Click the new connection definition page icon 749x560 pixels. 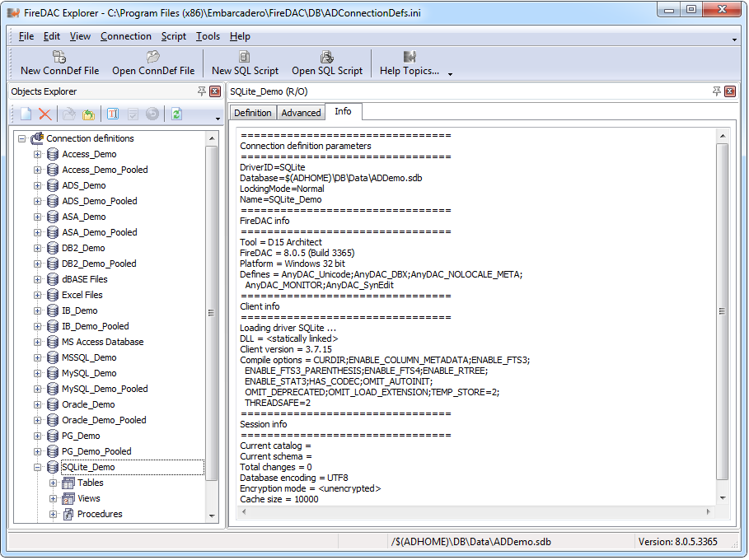click(26, 114)
